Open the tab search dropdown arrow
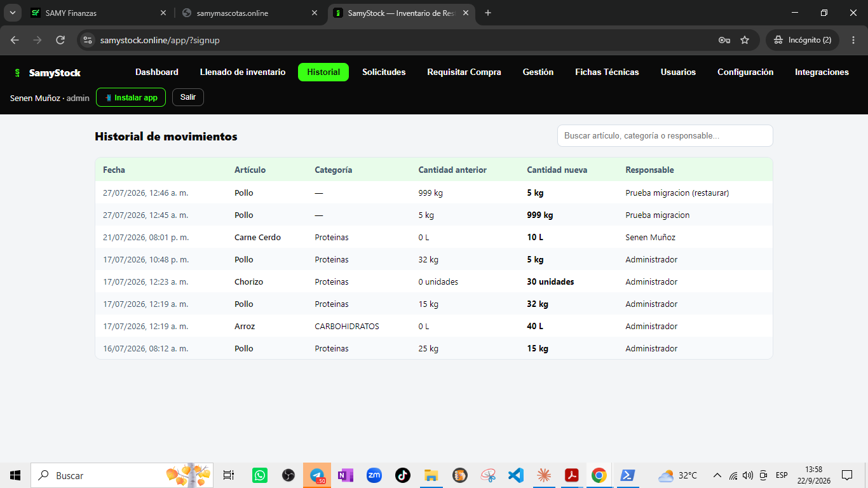Image resolution: width=868 pixels, height=488 pixels. 12,13
